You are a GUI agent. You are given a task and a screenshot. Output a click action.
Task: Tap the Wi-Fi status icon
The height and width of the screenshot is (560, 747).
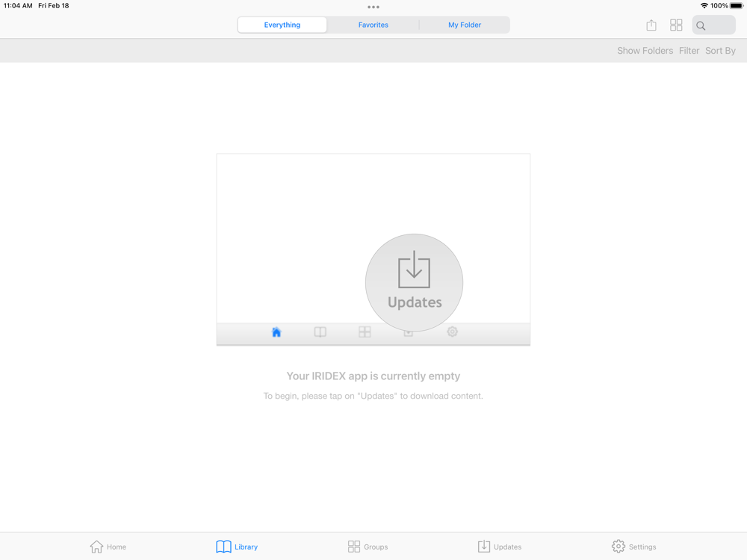coord(704,6)
